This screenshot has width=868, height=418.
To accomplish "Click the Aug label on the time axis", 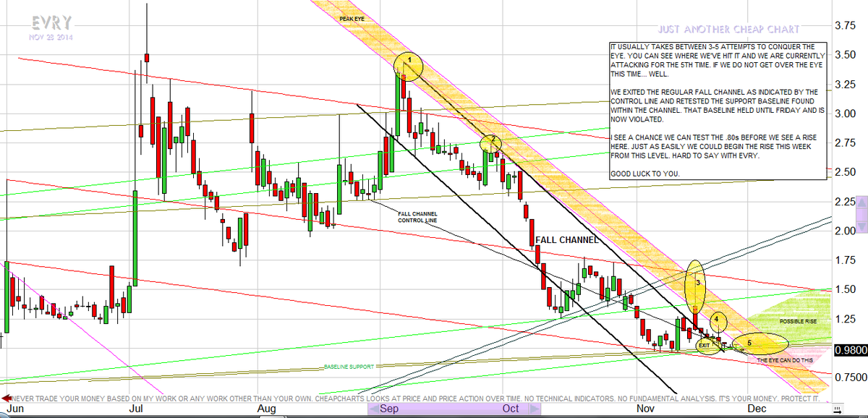I will (268, 409).
